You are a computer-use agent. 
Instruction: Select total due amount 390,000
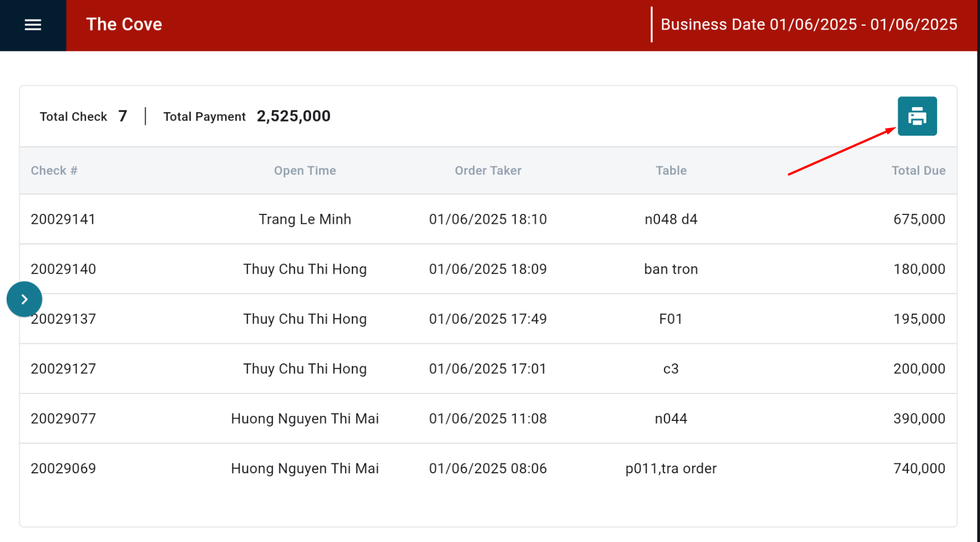pos(919,419)
